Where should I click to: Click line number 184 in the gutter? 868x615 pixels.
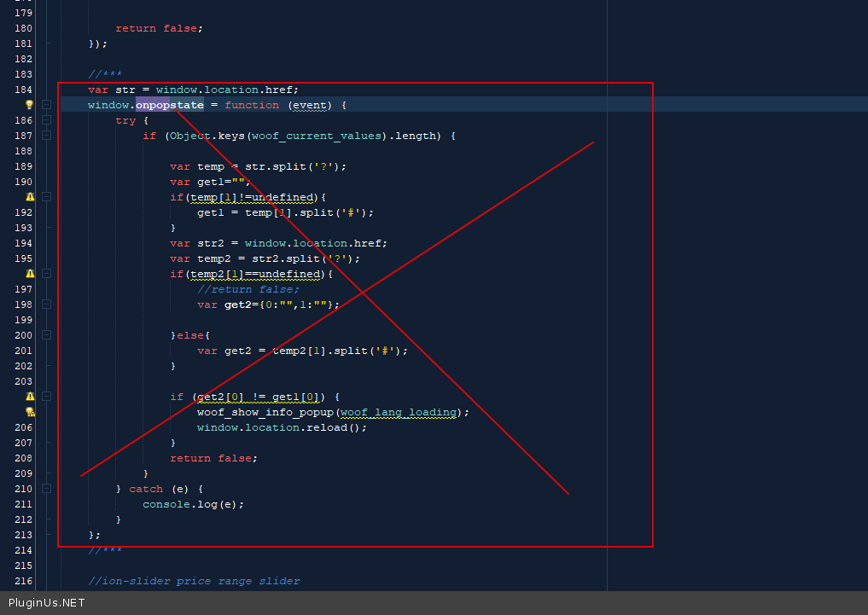tap(24, 90)
